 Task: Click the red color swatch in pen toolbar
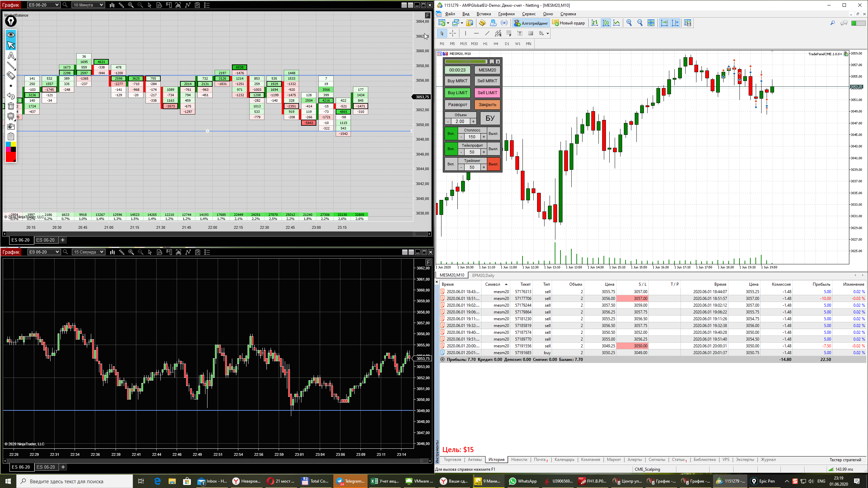coord(11,157)
